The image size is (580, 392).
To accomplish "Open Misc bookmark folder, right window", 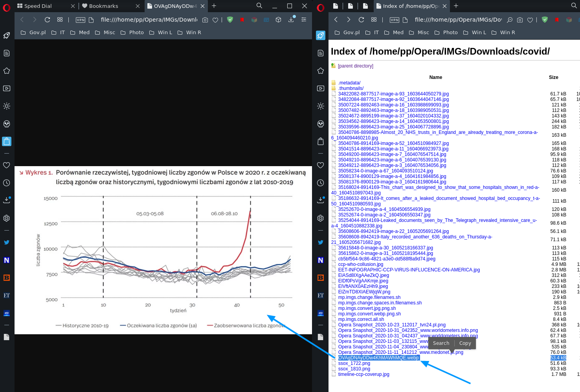I will click(x=419, y=33).
